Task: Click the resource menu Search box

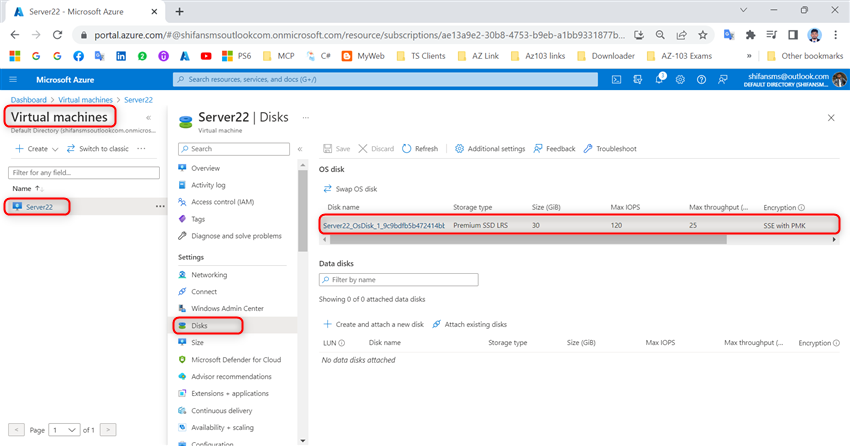Action: [234, 148]
